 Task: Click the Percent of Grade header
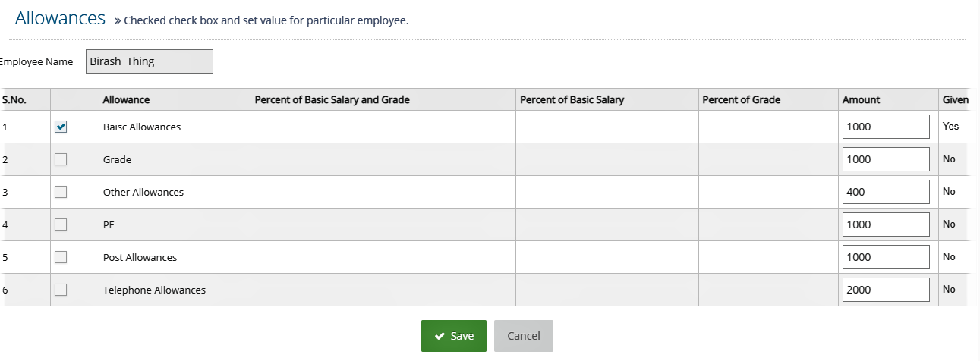click(x=741, y=99)
